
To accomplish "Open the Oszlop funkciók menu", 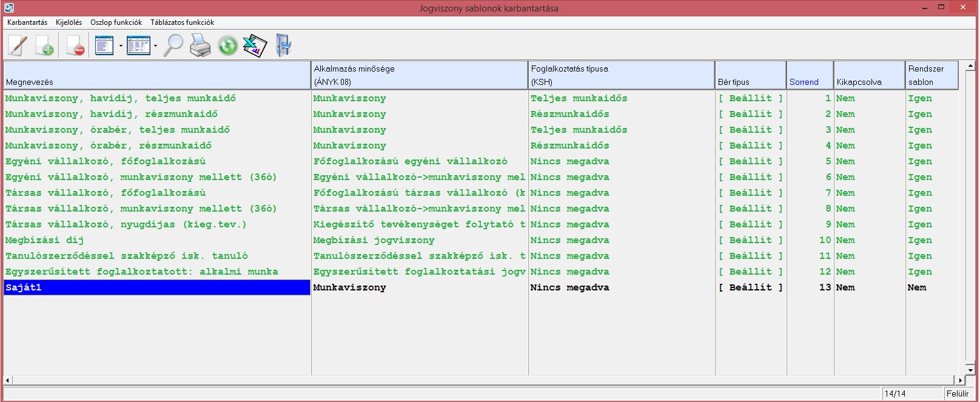I will tap(116, 22).
